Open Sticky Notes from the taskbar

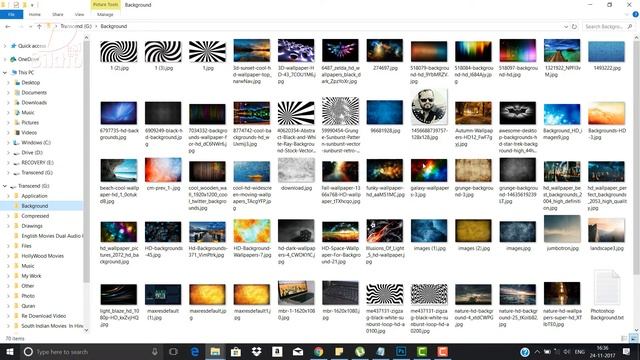[339, 351]
